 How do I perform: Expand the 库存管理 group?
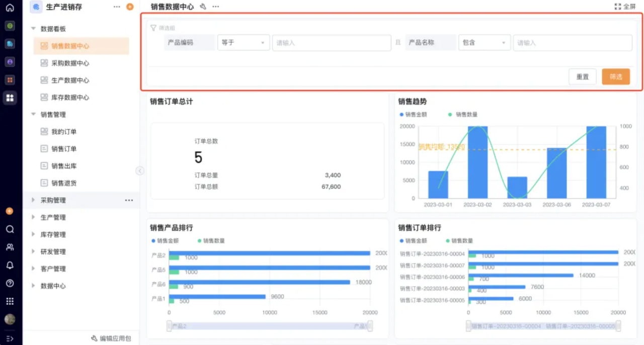33,234
